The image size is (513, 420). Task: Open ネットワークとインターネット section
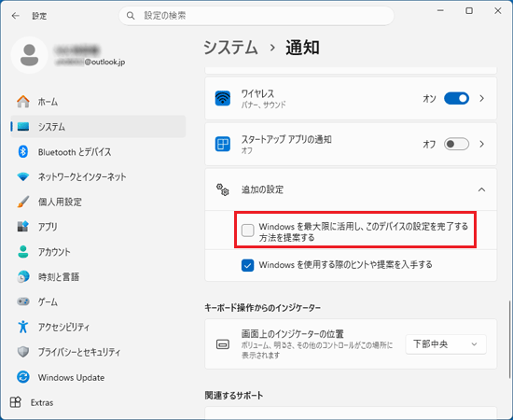tap(98, 176)
